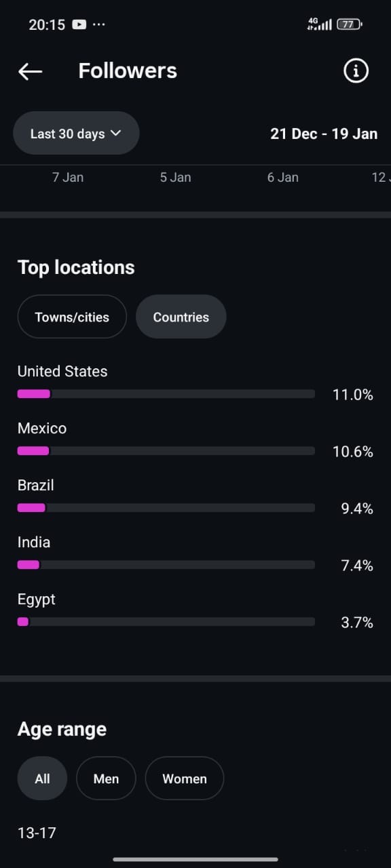This screenshot has height=868, width=391.
Task: Select the Egypt location row
Action: [195, 611]
